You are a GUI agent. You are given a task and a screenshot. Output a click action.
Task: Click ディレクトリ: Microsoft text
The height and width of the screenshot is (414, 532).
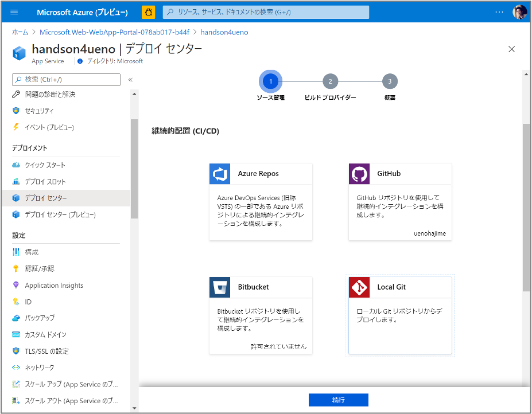(x=115, y=61)
